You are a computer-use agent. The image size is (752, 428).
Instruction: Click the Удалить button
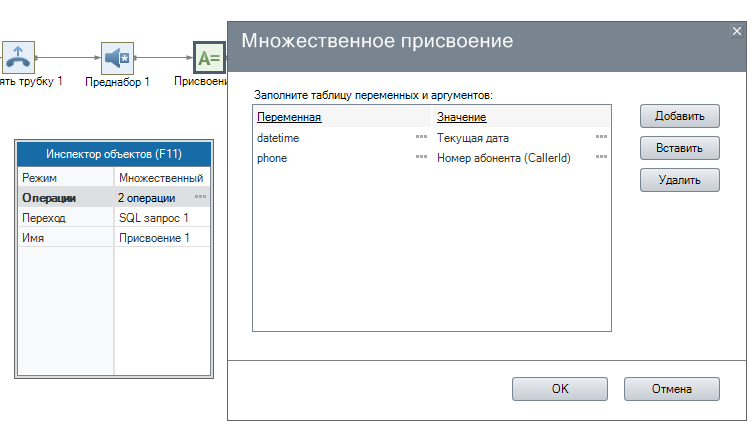[679, 180]
